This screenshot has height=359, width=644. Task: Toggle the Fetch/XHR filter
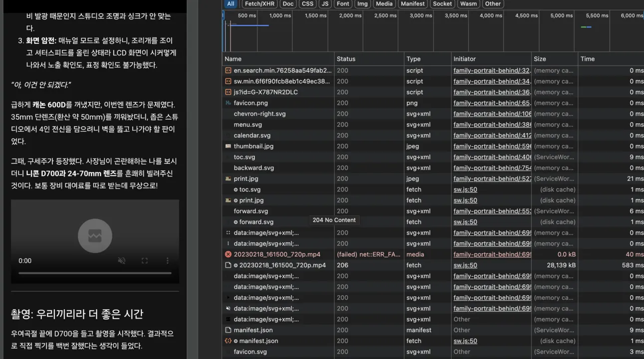(x=259, y=3)
